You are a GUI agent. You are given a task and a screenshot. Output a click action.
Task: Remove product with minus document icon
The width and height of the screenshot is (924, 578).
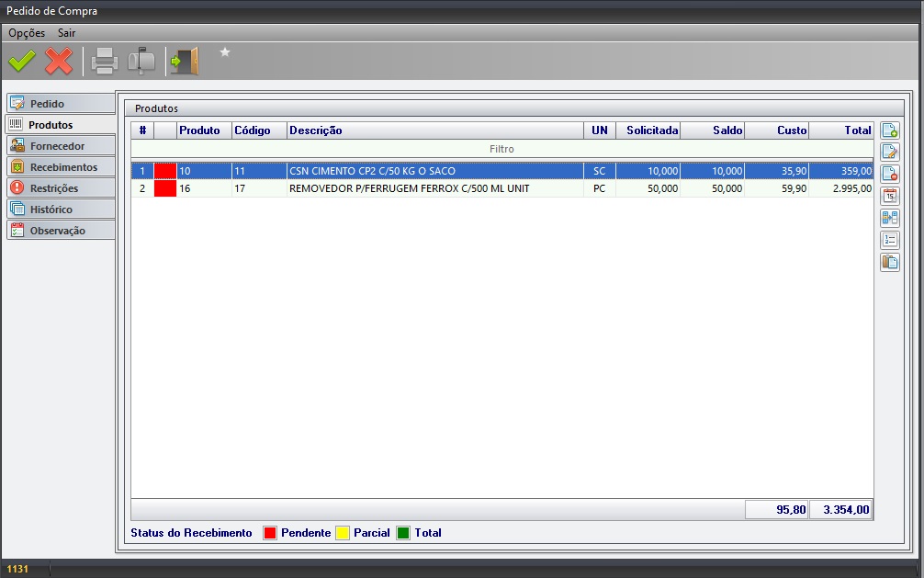click(889, 175)
